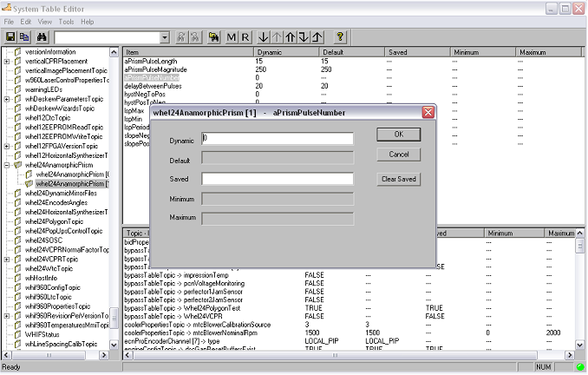Click the R toolbar button
Image resolution: width=588 pixels, height=375 pixels.
[245, 37]
